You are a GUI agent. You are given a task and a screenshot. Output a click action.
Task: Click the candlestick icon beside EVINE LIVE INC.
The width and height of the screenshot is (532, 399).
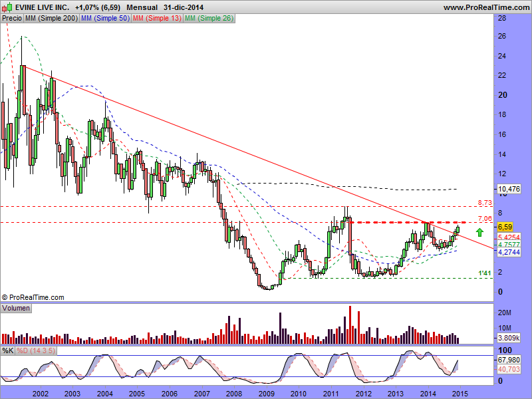pyautogui.click(x=7, y=7)
